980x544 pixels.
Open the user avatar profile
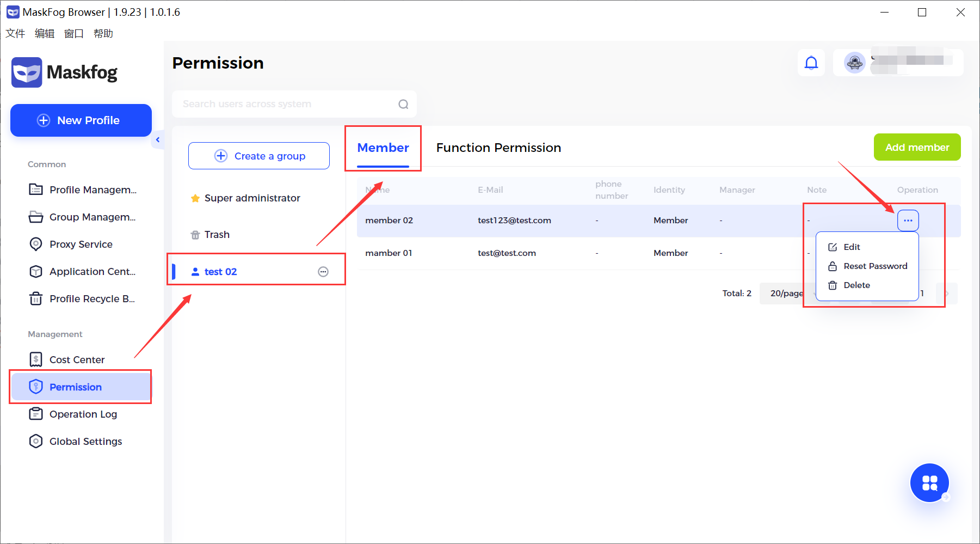point(855,63)
